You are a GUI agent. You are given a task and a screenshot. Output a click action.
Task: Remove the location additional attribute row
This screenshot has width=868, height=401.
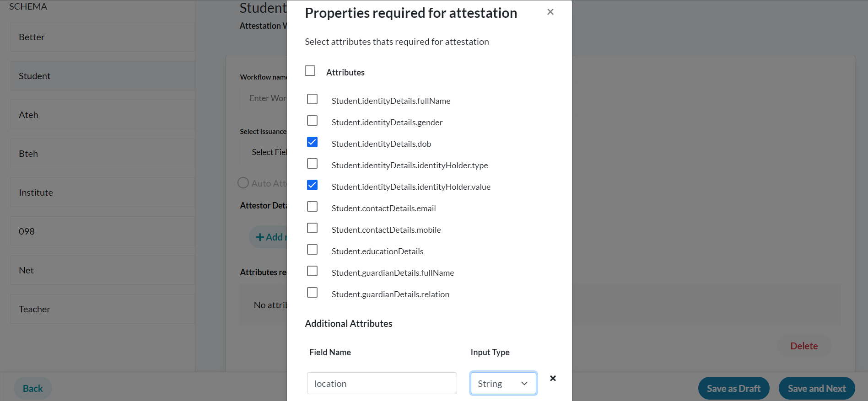pyautogui.click(x=553, y=378)
